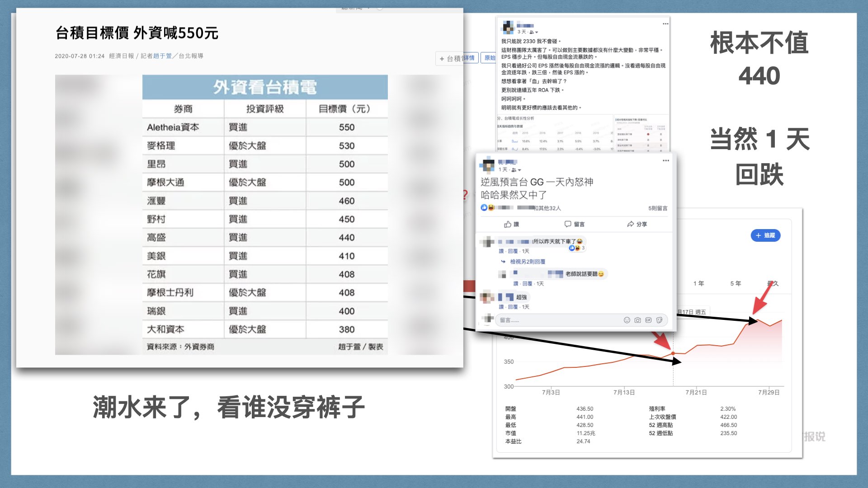Select the 5 年 chart range tab
868x488 pixels.
(x=736, y=283)
